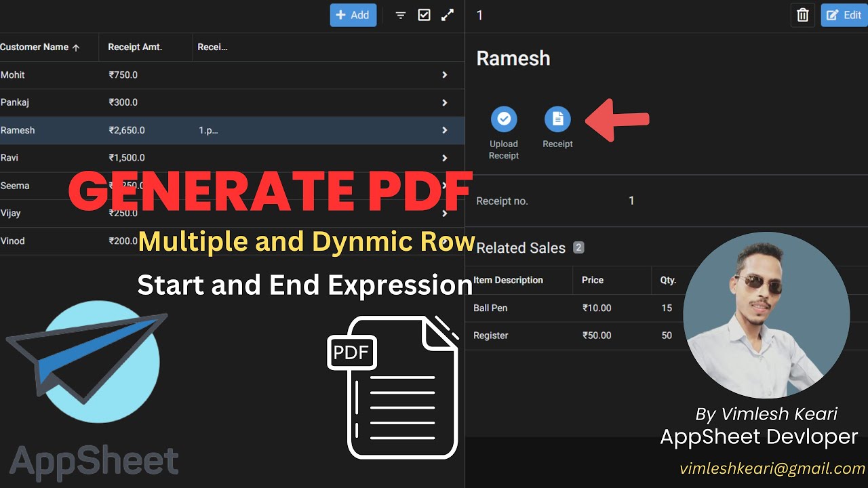Open the Ramesh row chevron
Viewport: 868px width, 488px height.
pos(445,130)
